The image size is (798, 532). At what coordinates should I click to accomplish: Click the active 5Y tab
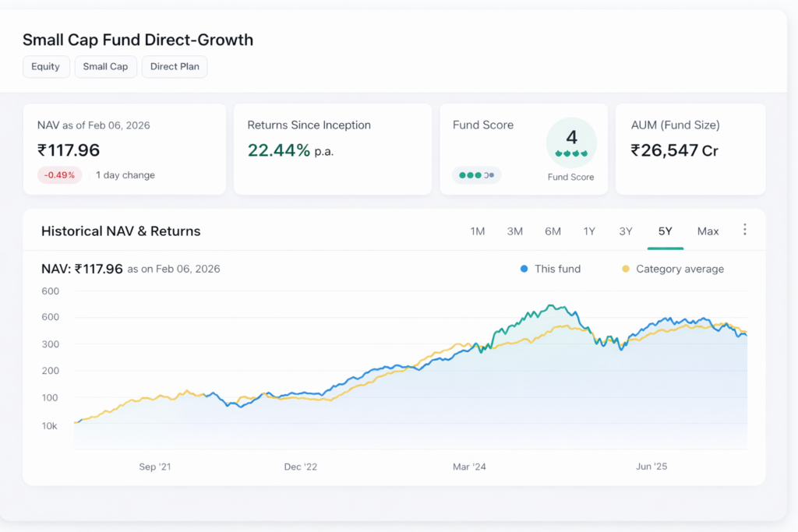(x=665, y=231)
